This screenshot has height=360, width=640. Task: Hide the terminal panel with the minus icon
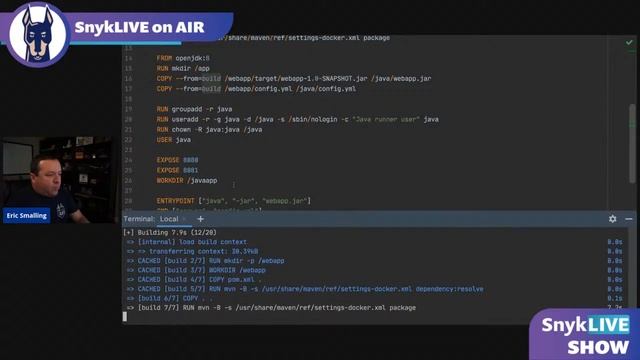point(629,219)
